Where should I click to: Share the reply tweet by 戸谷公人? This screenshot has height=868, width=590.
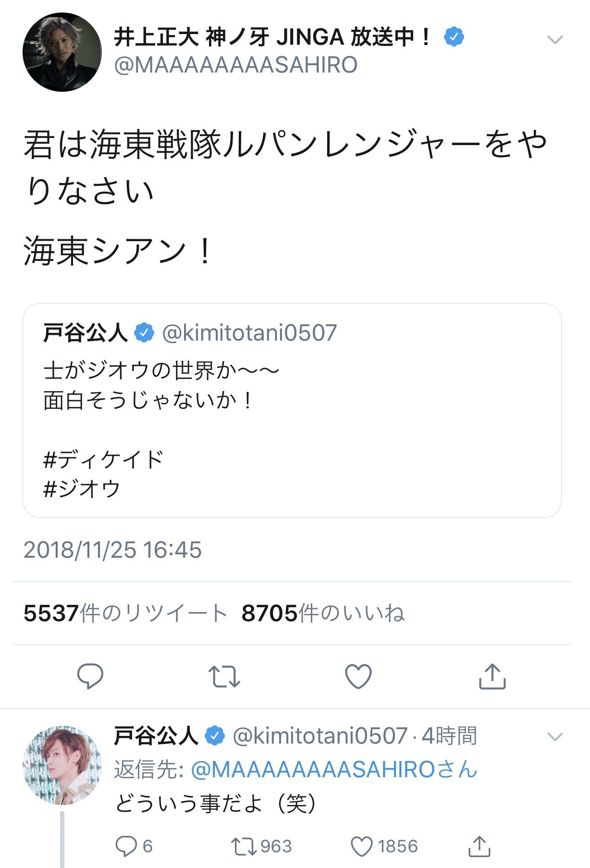(x=479, y=846)
